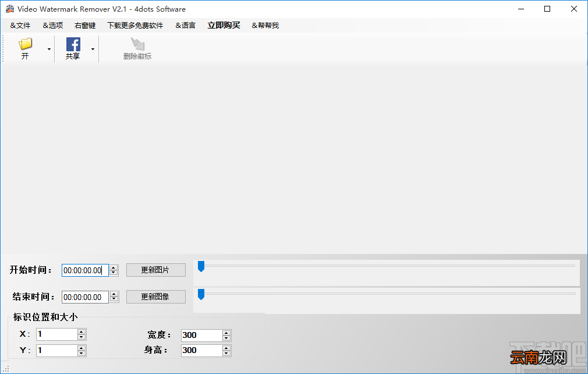Decrease 开始时间 with the down arrow

(114, 273)
